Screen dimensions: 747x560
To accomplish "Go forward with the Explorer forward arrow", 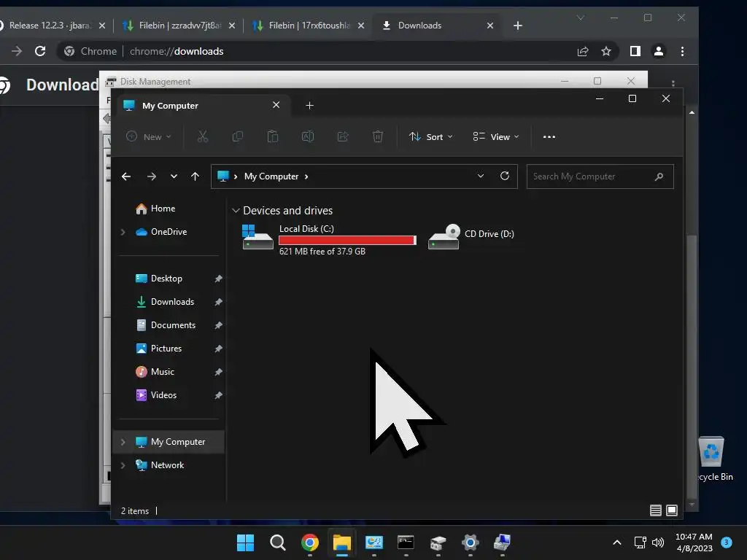I will tap(152, 176).
